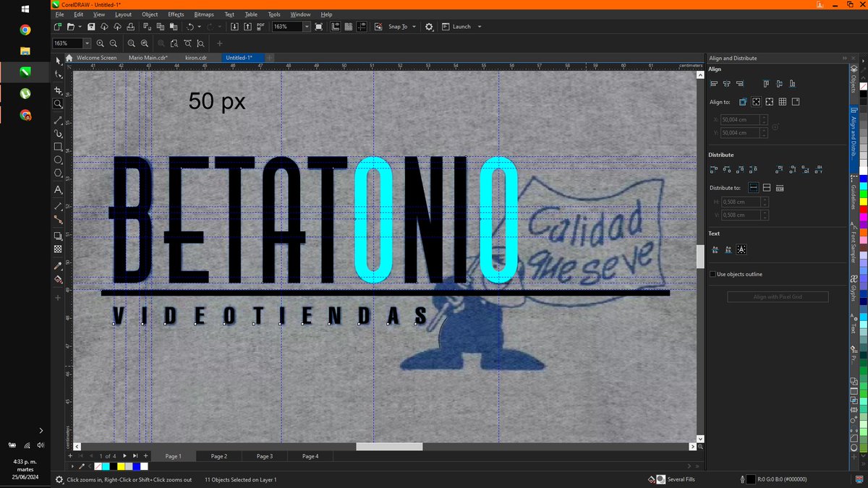Select the Pick tool in the toolbox
The width and height of the screenshot is (868, 488).
click(x=59, y=60)
